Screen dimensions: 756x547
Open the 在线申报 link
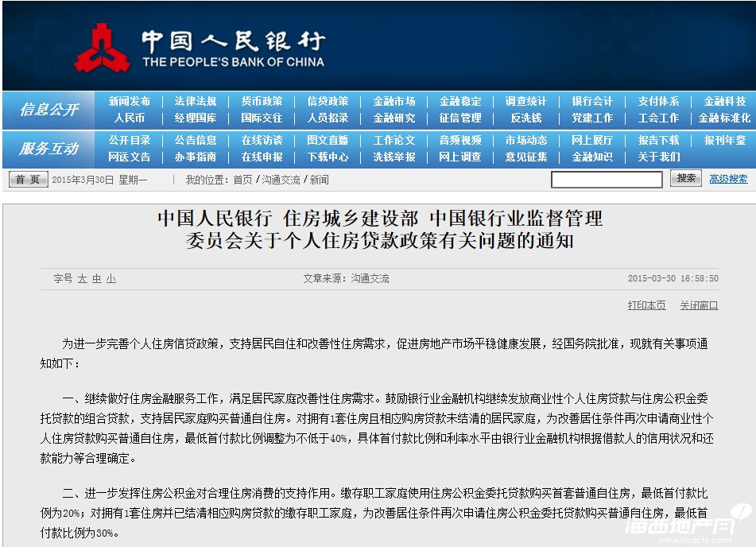click(x=262, y=157)
